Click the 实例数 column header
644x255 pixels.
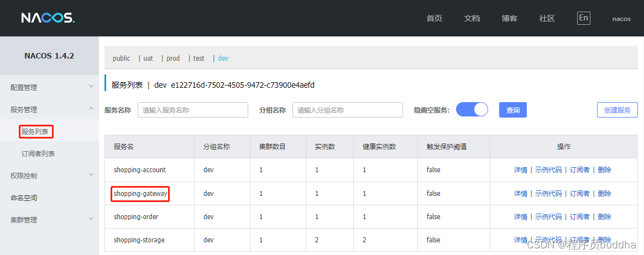[325, 146]
